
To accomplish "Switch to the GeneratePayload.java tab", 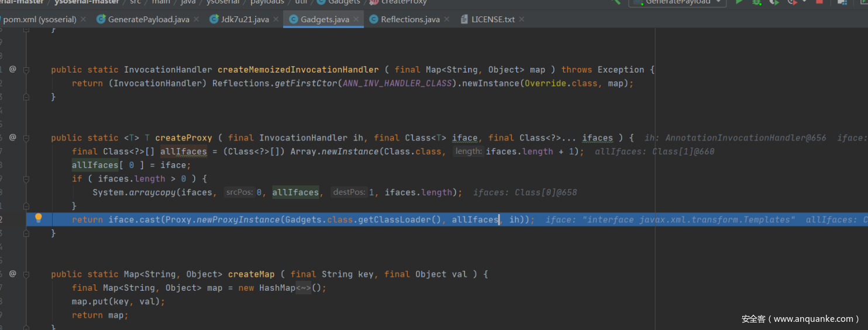I will click(x=148, y=19).
